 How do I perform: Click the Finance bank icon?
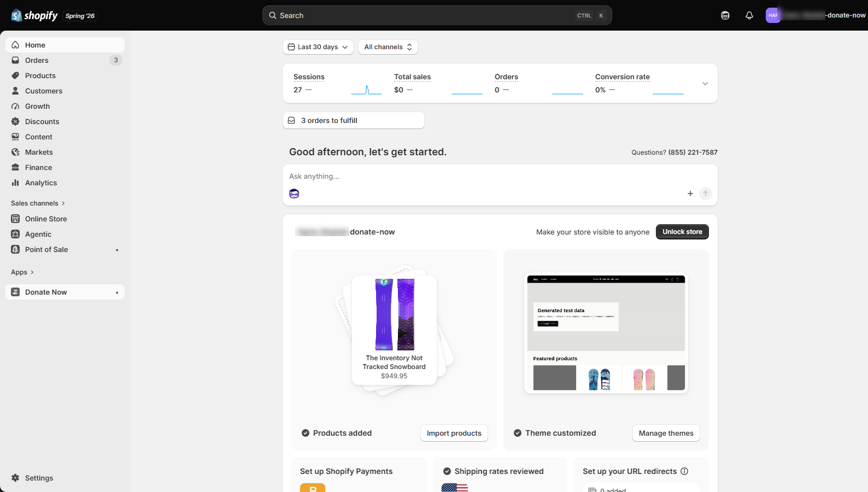[15, 167]
